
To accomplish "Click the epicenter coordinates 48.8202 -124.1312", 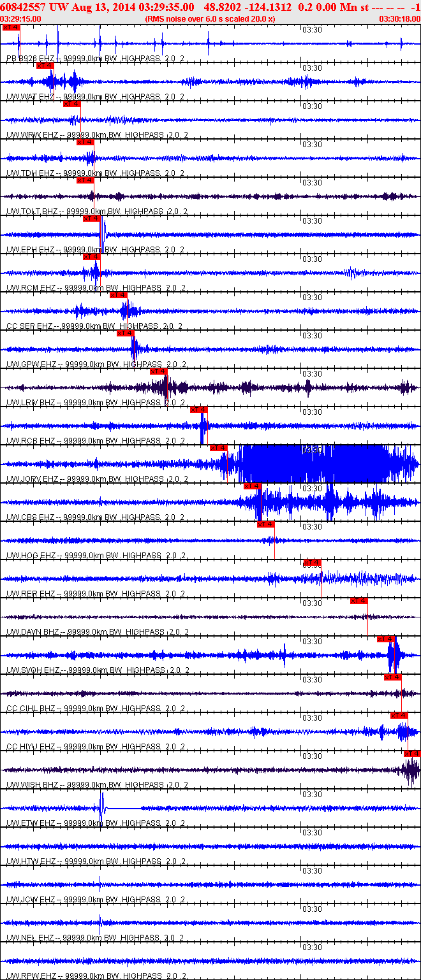I will pos(248,7).
